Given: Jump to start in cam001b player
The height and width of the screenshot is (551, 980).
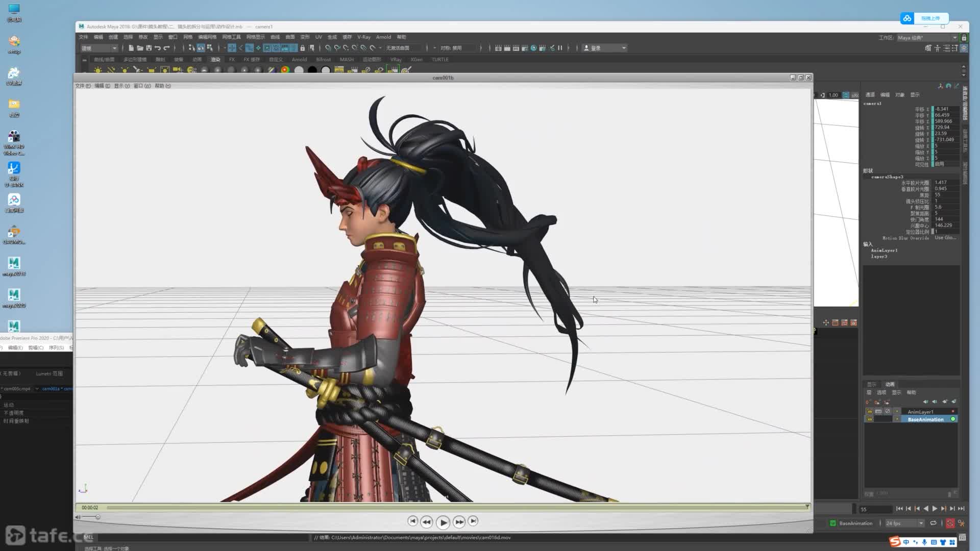Looking at the screenshot, I should click(x=412, y=521).
